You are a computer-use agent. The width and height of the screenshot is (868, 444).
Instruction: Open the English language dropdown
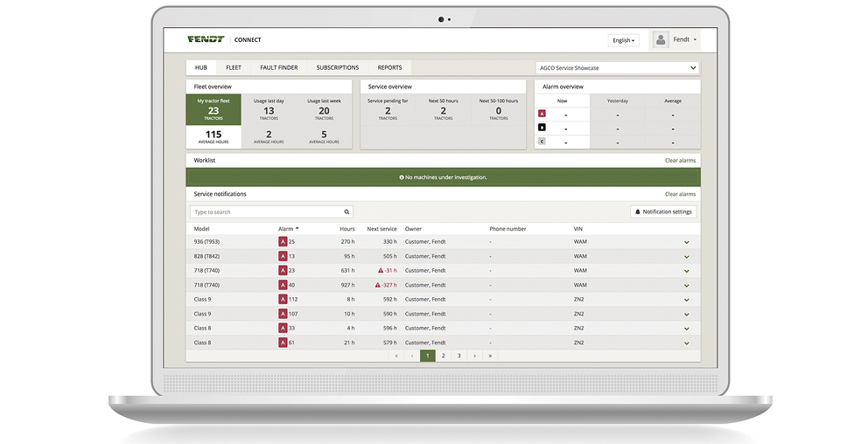[x=623, y=40]
